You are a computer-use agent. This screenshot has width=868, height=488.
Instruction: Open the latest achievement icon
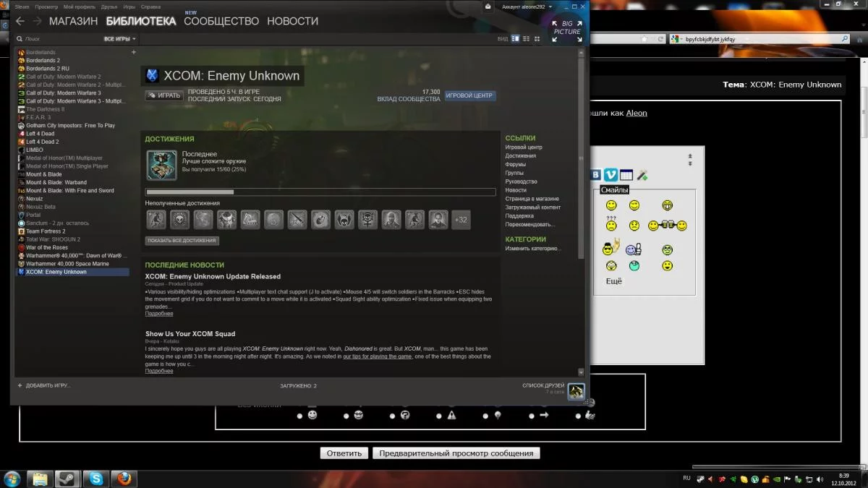point(161,165)
